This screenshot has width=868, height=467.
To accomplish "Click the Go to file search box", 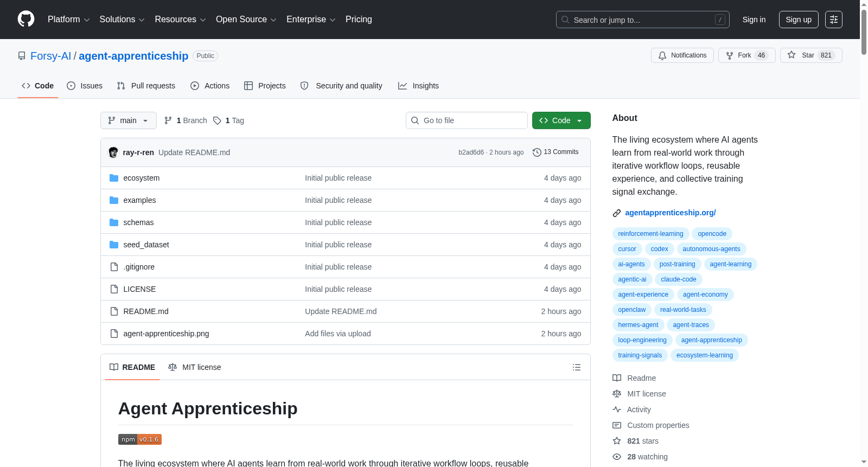I will 467,120.
